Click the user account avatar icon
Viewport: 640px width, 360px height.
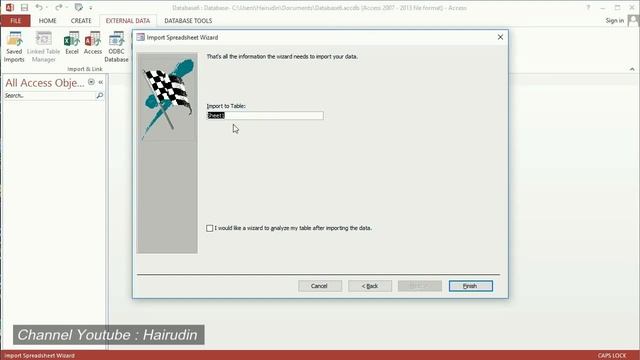point(633,20)
